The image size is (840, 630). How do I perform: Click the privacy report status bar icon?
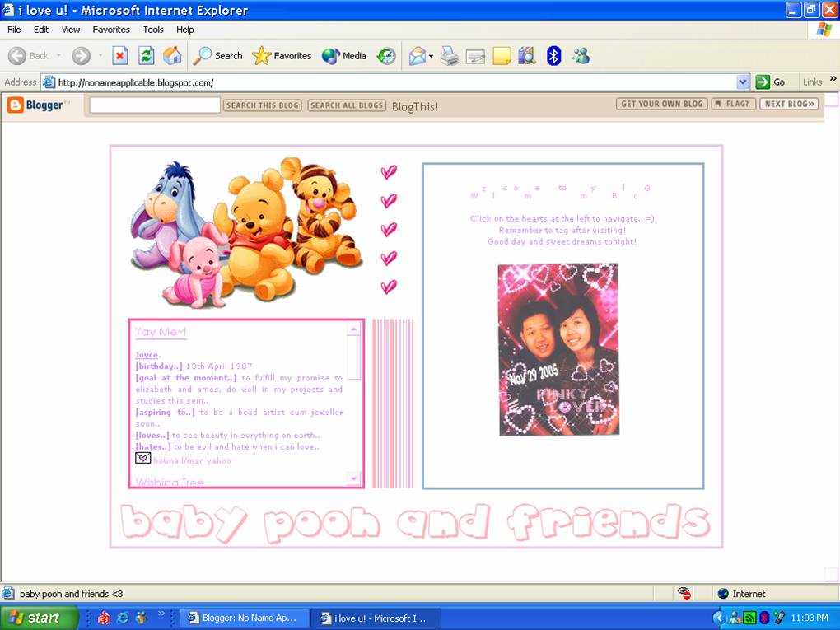tap(684, 593)
